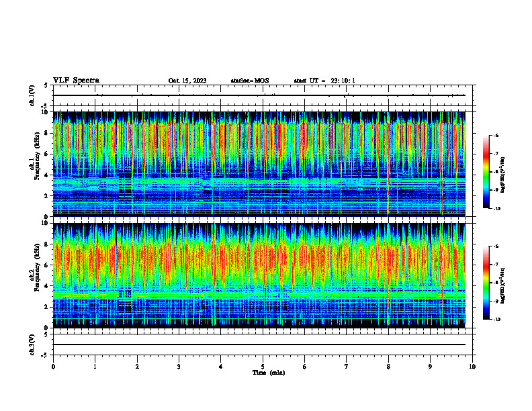Click the "-9" tick on ch.2 colorbar
Viewport: 532px width, 411px height.
[496, 301]
